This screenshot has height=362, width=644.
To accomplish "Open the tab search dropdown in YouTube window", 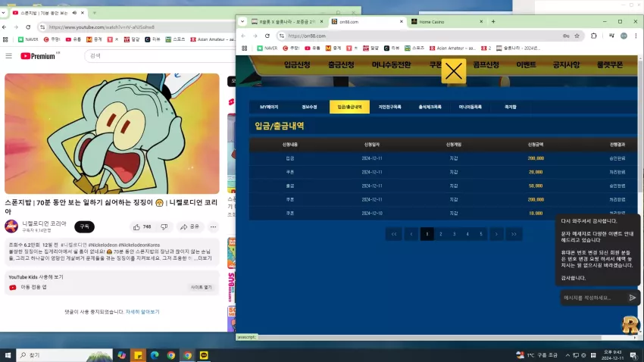I will click(x=3, y=13).
